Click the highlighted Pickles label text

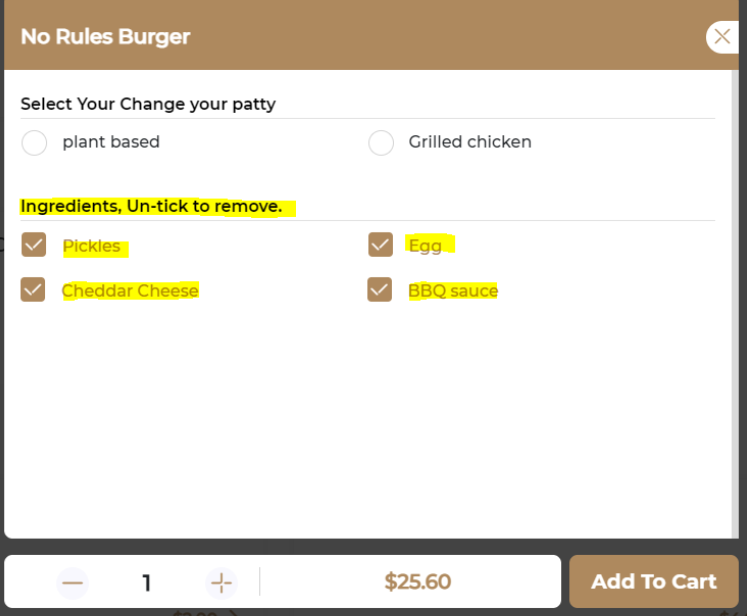coord(92,246)
